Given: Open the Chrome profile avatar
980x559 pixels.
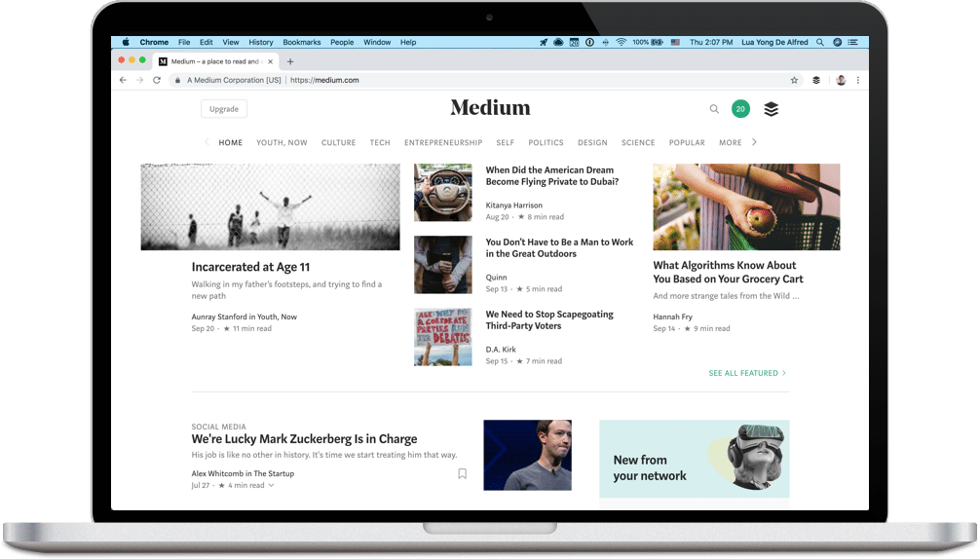Looking at the screenshot, I should [842, 80].
